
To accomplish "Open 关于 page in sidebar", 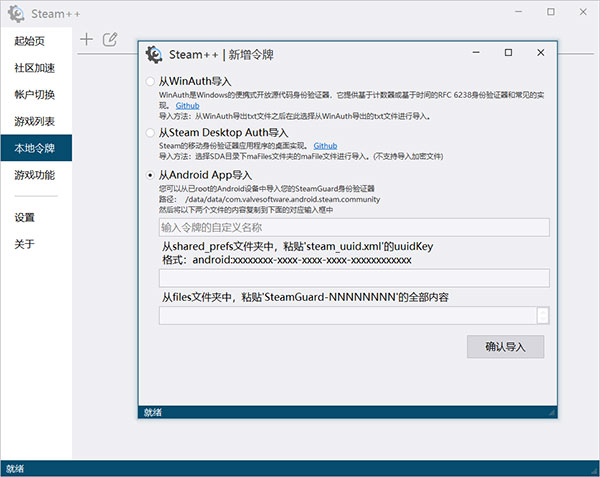I will coord(36,244).
